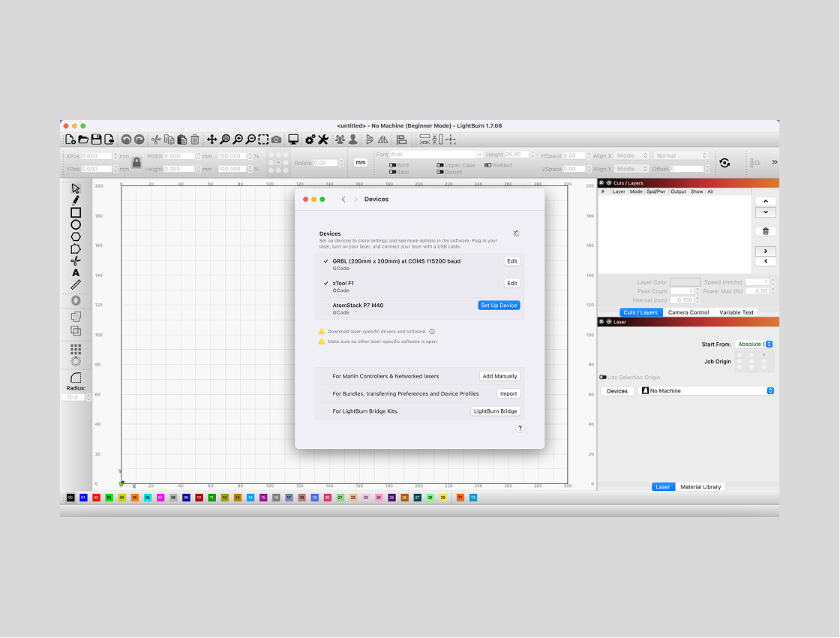This screenshot has height=638, width=840.
Task: Click the trash Delete icon in top toolbar
Action: coord(195,140)
